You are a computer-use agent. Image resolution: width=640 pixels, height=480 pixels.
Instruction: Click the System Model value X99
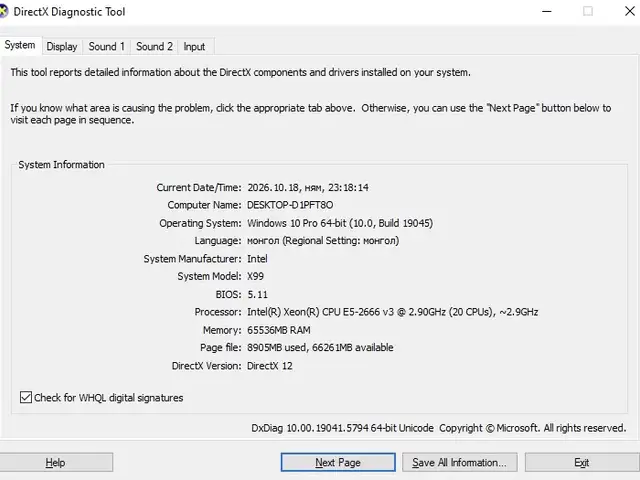(256, 276)
